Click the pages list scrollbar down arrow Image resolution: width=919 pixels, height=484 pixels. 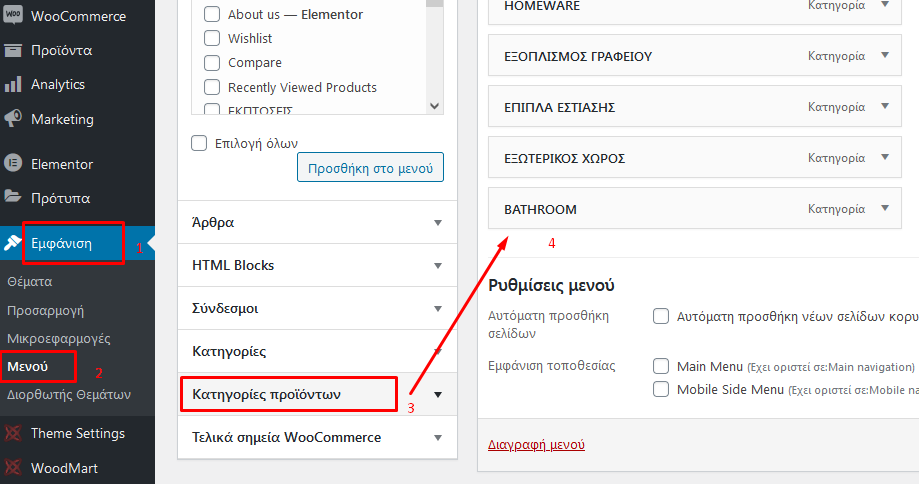pos(434,106)
